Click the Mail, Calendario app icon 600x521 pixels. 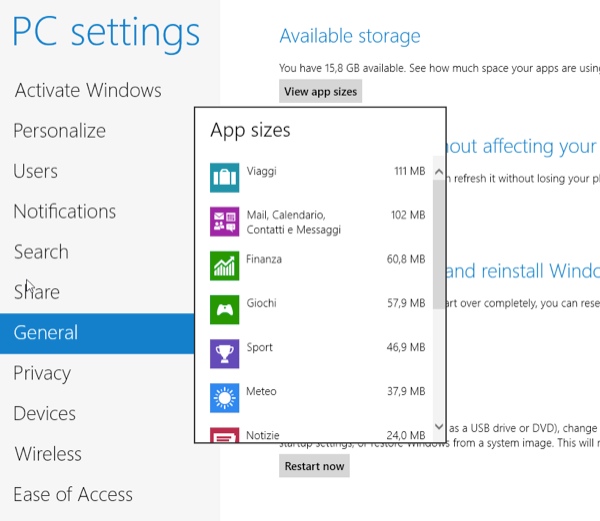click(x=225, y=222)
